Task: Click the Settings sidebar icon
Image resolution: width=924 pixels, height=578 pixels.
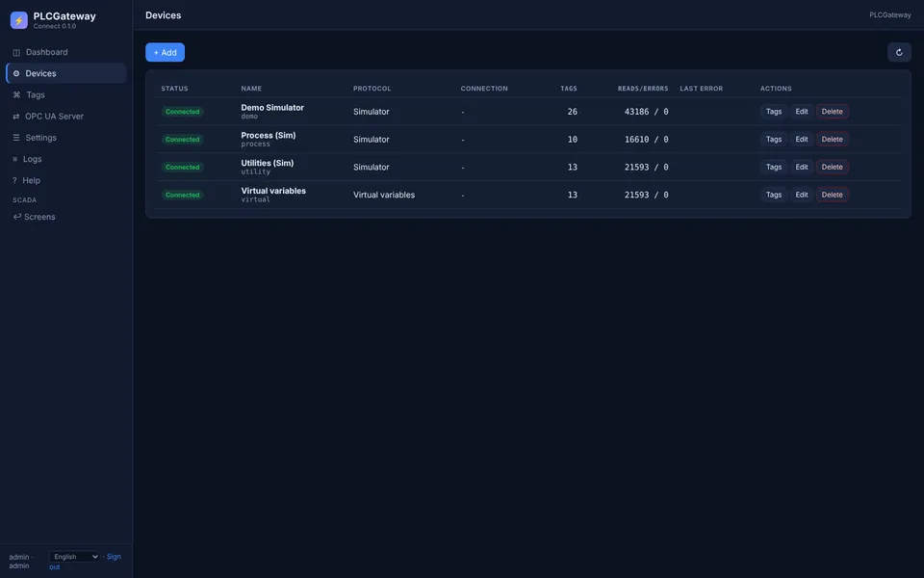Action: [16, 138]
